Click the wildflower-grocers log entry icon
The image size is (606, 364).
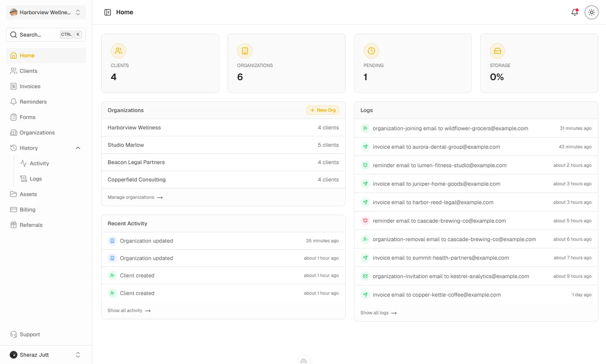(365, 128)
